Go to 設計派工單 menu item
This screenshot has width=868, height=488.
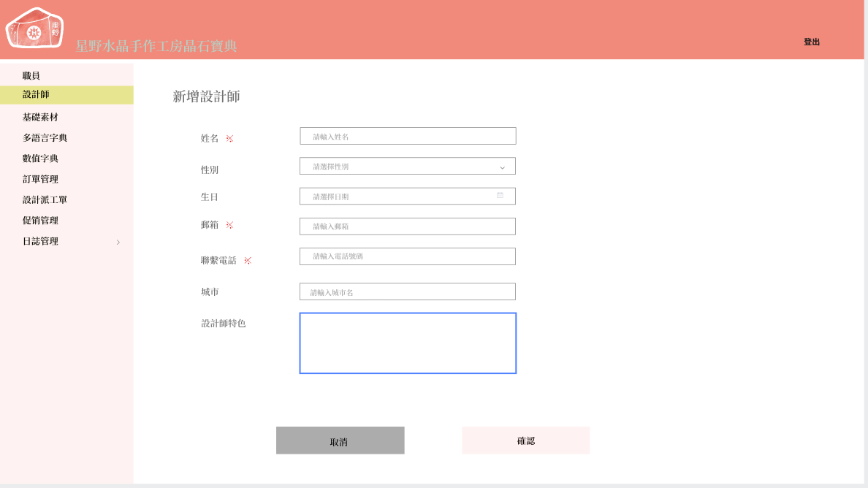pyautogui.click(x=45, y=200)
